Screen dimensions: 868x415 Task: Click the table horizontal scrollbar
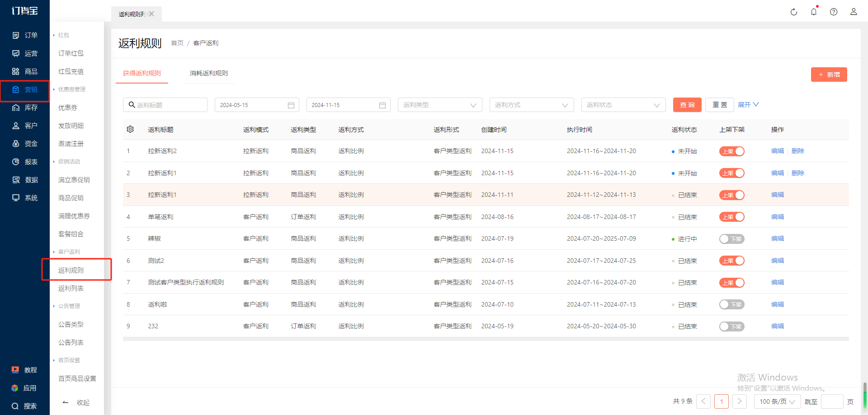[x=486, y=339]
